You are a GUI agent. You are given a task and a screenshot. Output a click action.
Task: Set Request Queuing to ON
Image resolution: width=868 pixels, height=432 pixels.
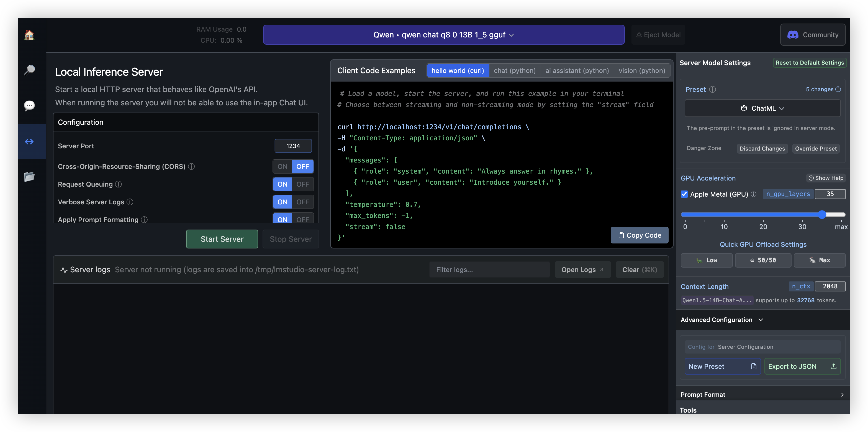pos(283,184)
